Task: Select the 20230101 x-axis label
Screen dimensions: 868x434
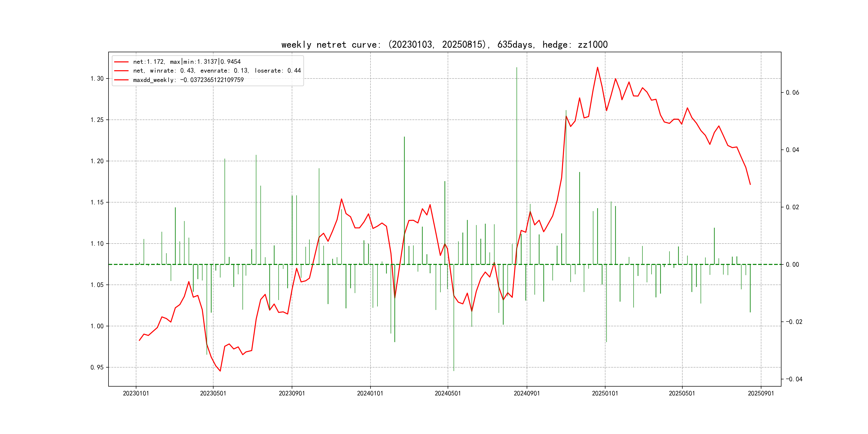Action: pos(136,394)
